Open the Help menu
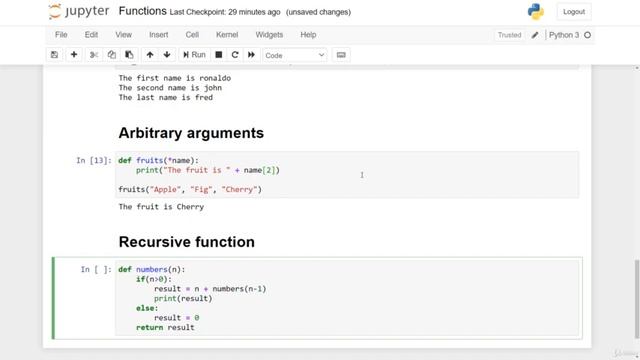The height and width of the screenshot is (360, 640). [x=308, y=35]
